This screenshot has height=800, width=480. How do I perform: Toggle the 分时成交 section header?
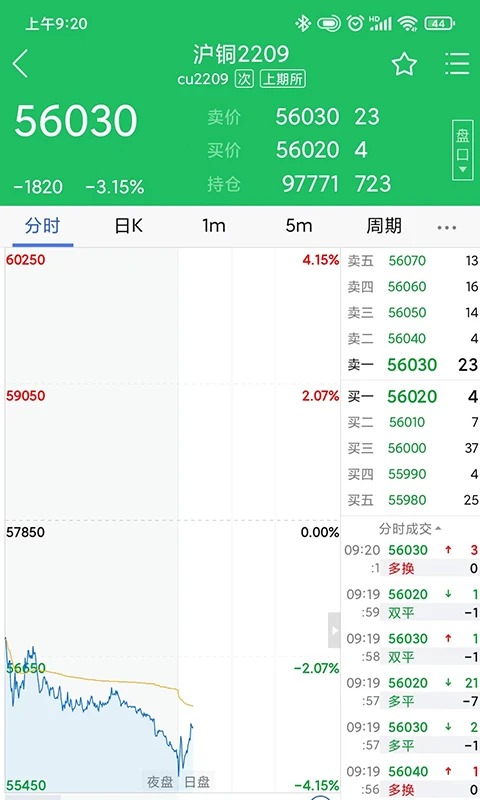[x=410, y=529]
